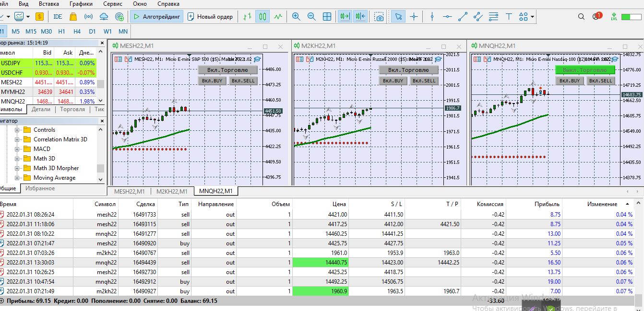Switch chart to line chart view
Viewport: 644px width, 311px height.
point(278,17)
